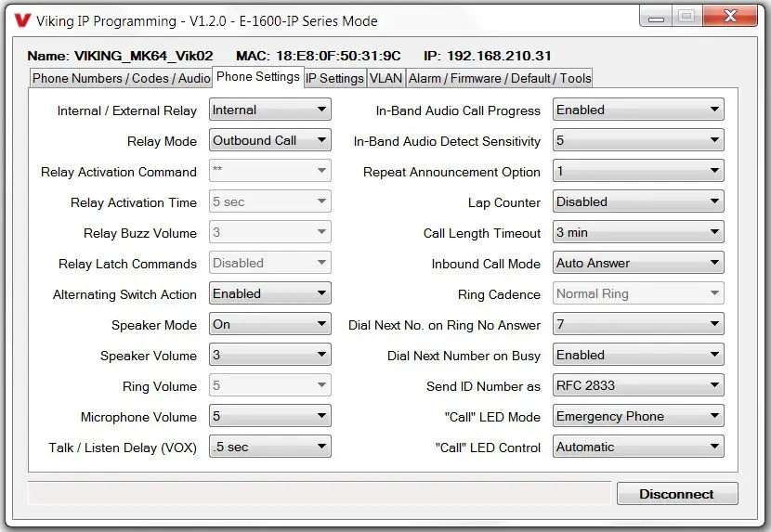Click the MAC address 18:E8:0F:50:31:9C
This screenshot has height=532, width=771.
coord(338,56)
